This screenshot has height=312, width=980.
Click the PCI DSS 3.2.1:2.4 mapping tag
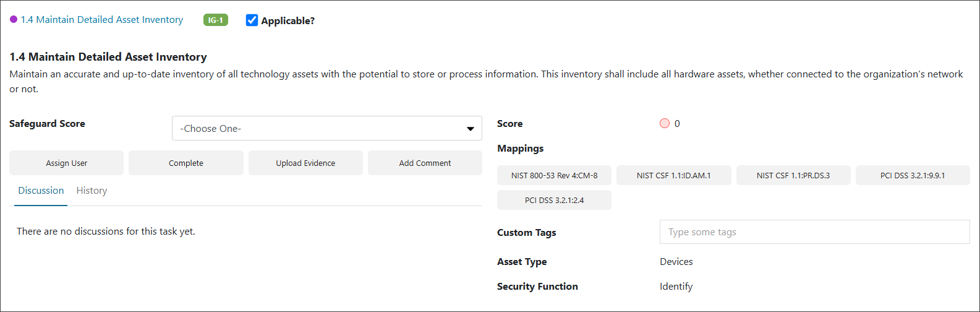click(x=554, y=200)
